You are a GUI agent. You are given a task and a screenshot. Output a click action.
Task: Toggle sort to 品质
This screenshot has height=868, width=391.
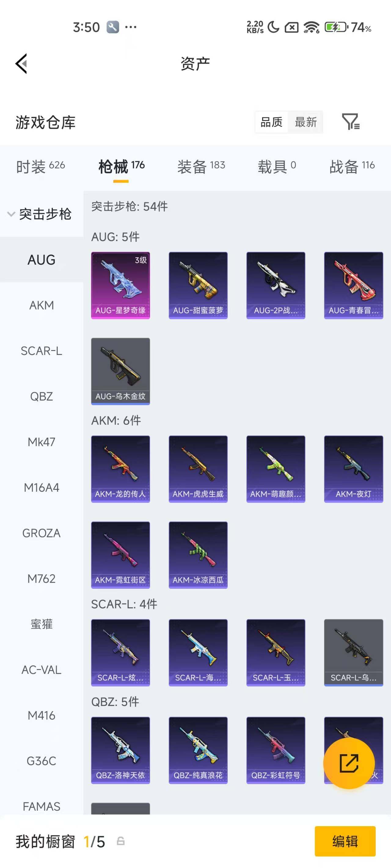point(272,122)
